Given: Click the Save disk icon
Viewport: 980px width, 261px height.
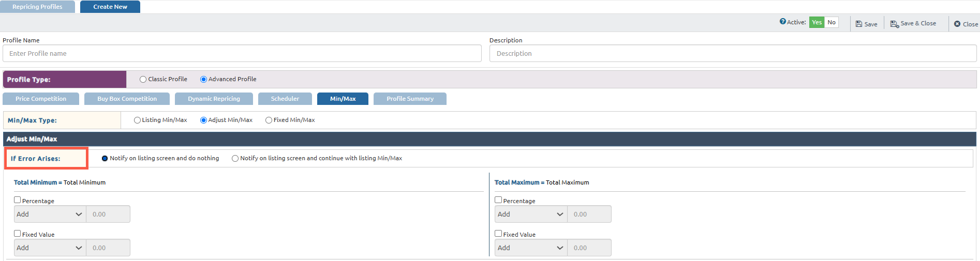Looking at the screenshot, I should pos(859,24).
